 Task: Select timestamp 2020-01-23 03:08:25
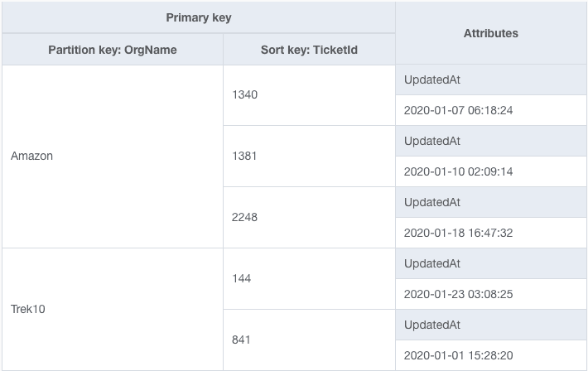coord(458,294)
